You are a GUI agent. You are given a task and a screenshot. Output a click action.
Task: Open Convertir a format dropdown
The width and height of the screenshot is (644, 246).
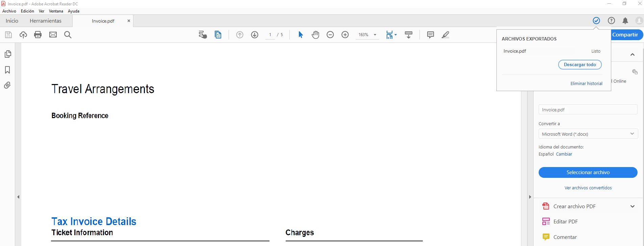(x=588, y=134)
